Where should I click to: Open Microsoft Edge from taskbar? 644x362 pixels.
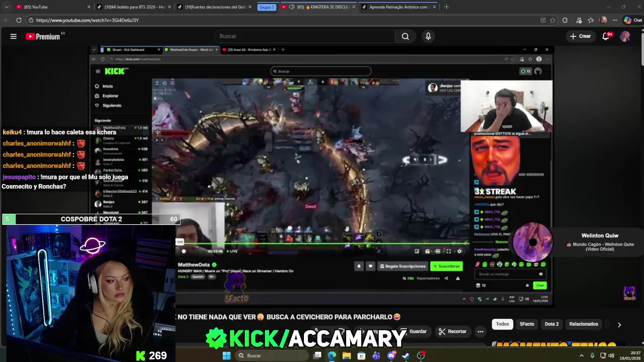[332, 355]
